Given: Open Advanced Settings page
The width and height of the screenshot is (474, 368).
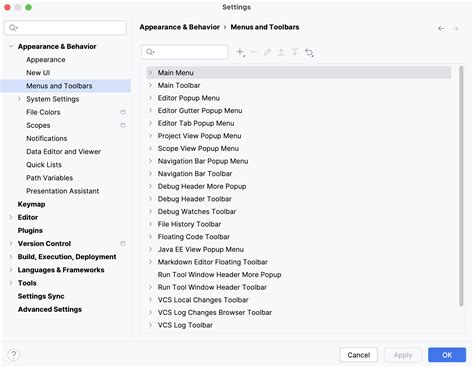Looking at the screenshot, I should [x=50, y=309].
